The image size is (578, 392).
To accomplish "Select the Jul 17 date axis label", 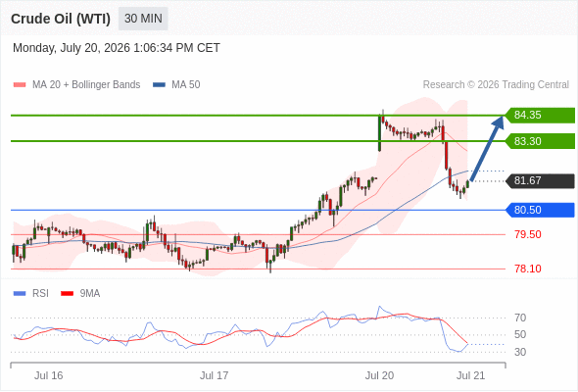I will point(215,375).
